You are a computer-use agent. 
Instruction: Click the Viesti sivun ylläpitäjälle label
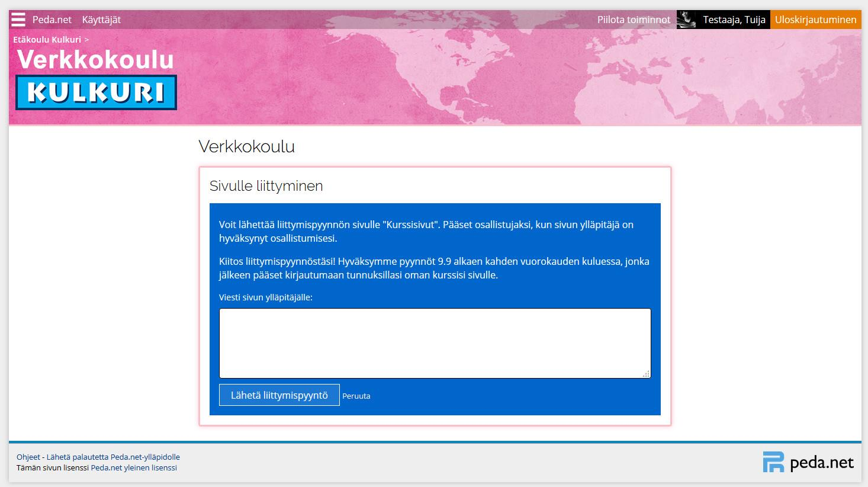click(266, 297)
